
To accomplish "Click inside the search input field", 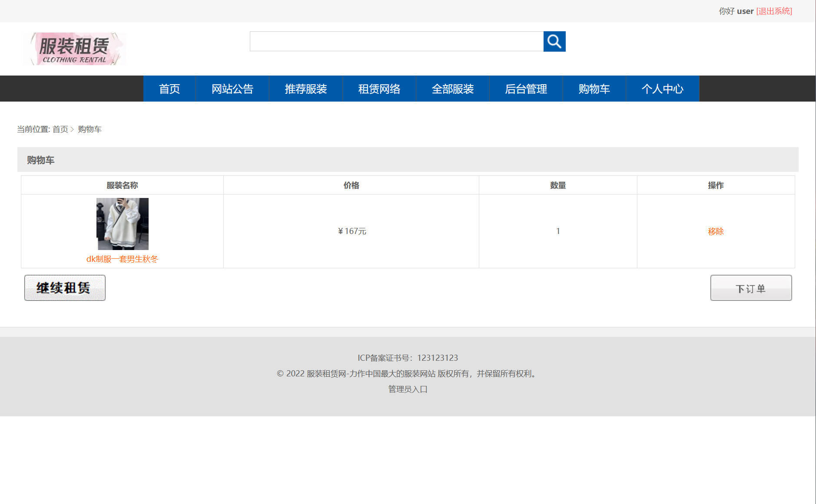I will 396,41.
